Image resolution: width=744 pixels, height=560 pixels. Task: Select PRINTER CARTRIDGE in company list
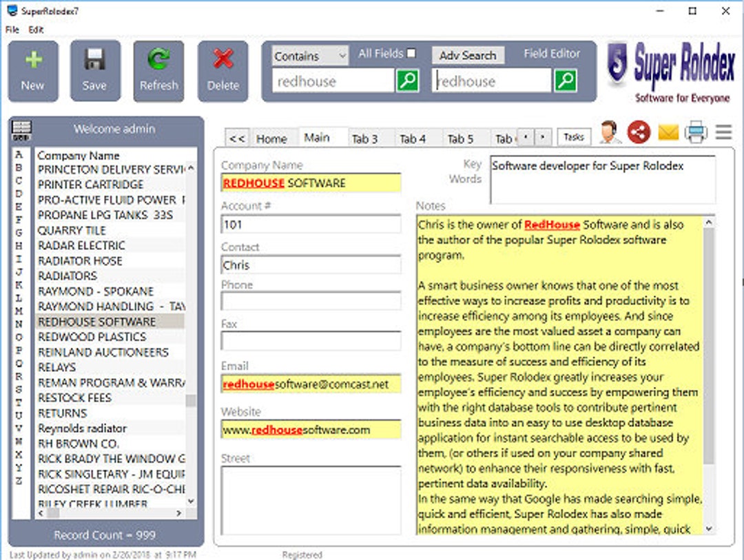pos(110,185)
